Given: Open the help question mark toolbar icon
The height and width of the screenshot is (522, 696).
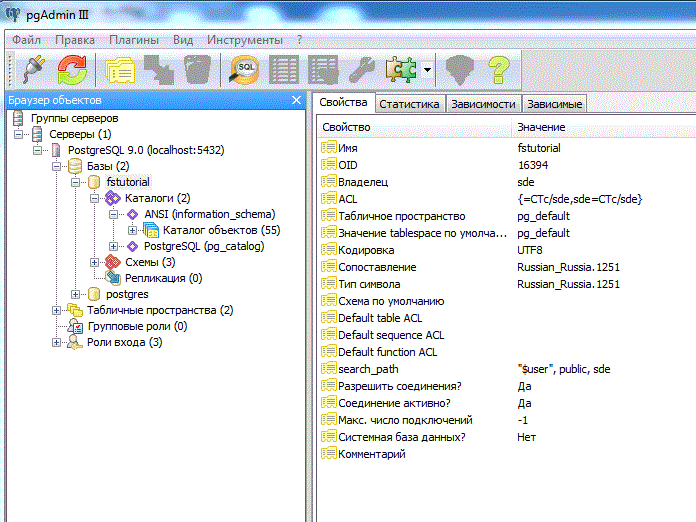Looking at the screenshot, I should (498, 70).
